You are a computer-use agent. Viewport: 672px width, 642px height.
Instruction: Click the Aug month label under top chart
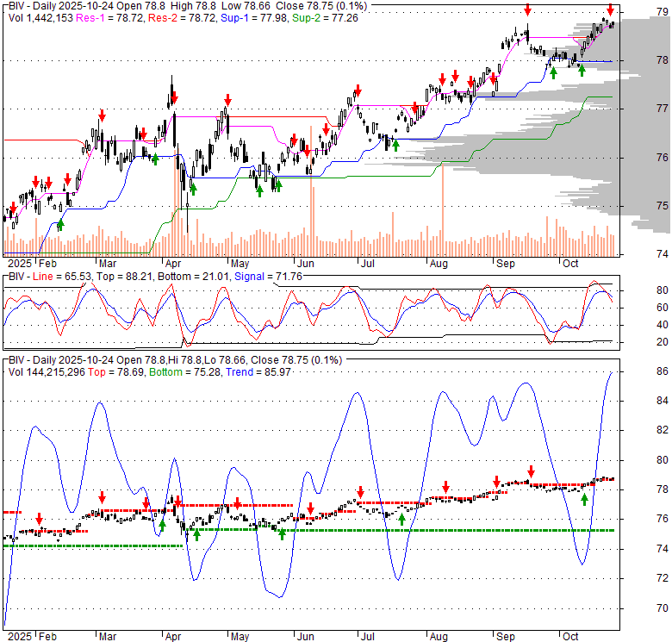pos(439,264)
